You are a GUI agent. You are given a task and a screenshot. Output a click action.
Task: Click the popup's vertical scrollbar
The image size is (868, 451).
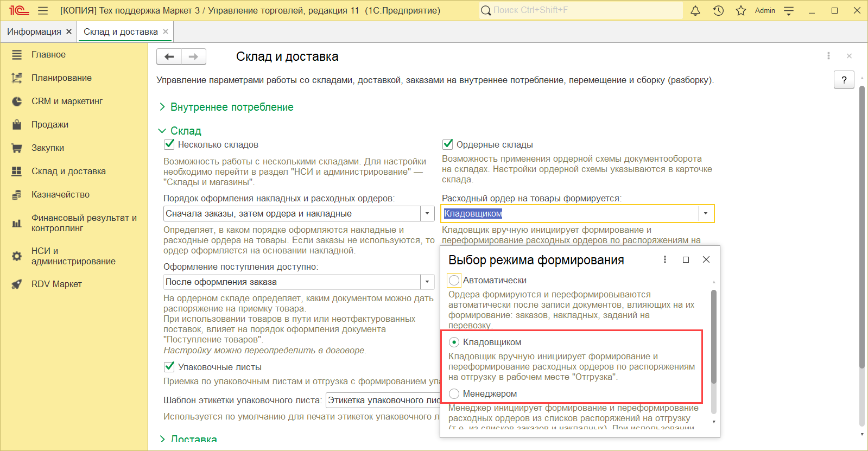click(x=713, y=336)
